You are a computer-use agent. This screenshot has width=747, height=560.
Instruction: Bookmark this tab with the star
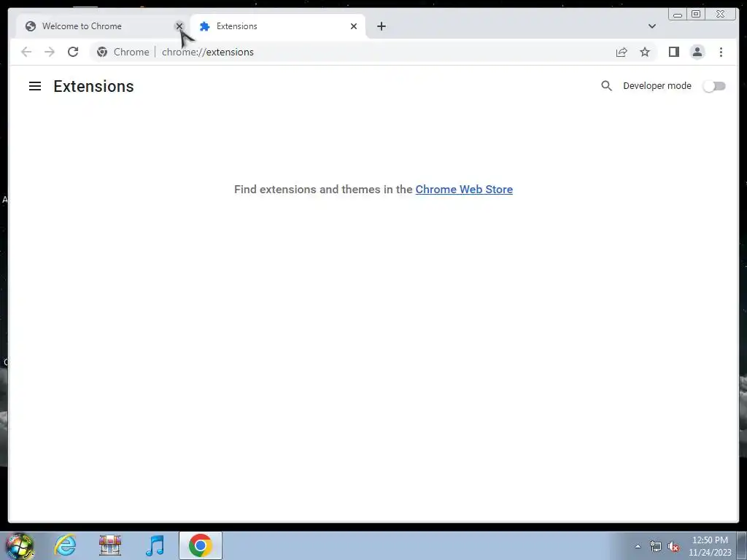pyautogui.click(x=645, y=52)
